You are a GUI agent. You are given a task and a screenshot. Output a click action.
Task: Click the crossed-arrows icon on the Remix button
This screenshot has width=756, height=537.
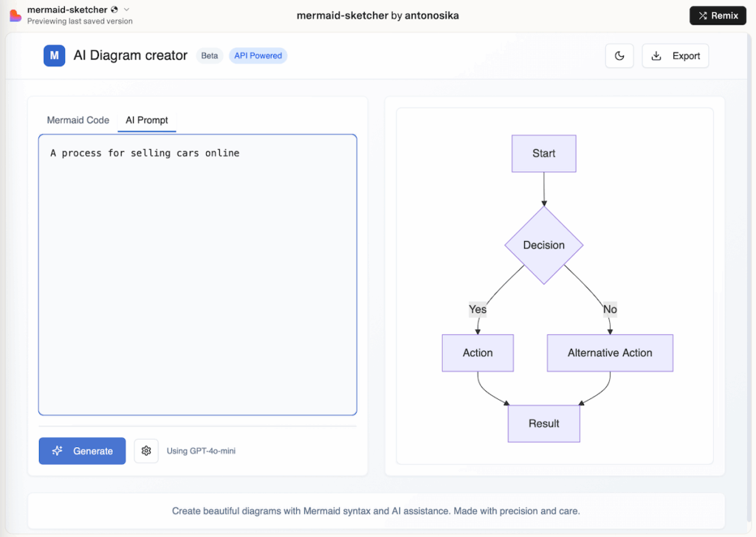[701, 15]
